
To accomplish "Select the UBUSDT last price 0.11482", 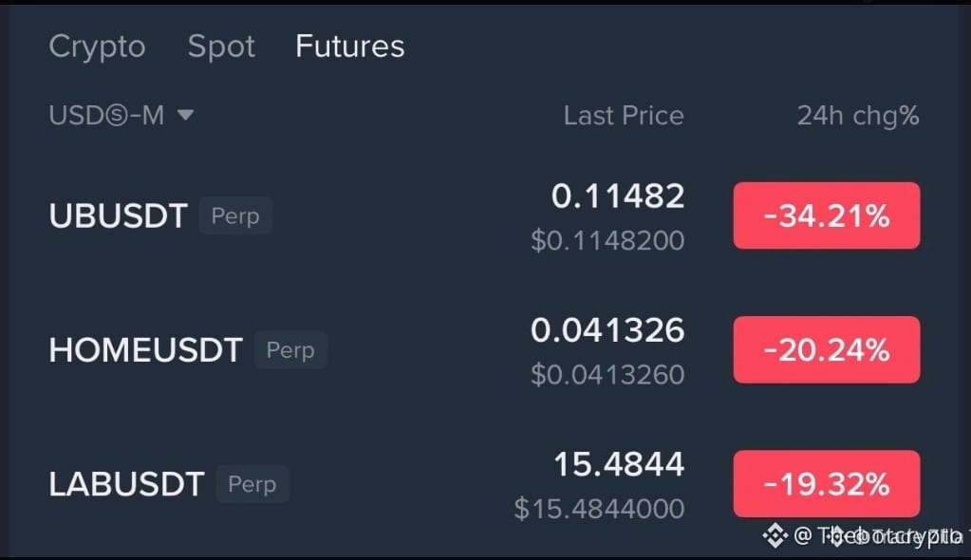I will tap(617, 196).
